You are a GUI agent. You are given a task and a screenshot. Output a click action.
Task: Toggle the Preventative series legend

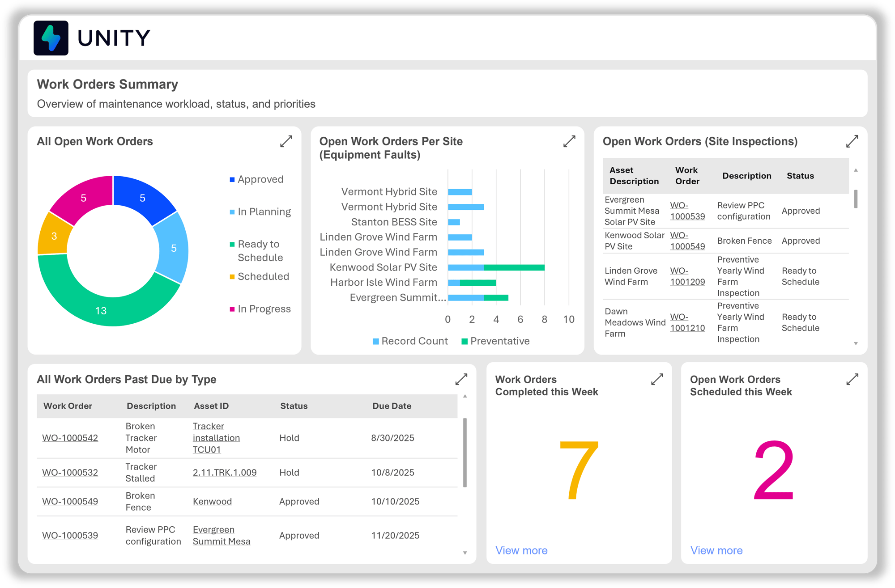499,341
